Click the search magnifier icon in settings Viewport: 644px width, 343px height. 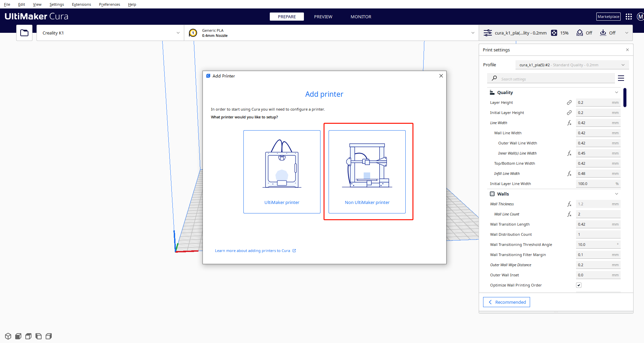494,78
